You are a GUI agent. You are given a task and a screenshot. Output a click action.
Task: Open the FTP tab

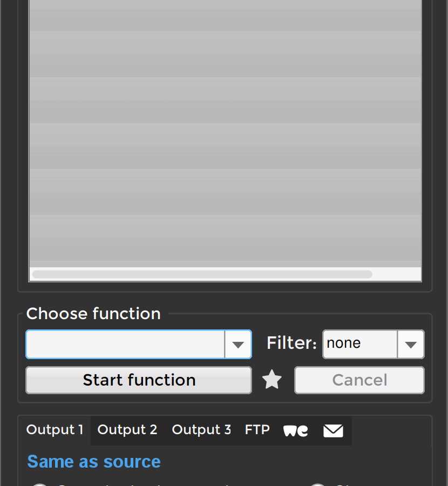tap(257, 430)
